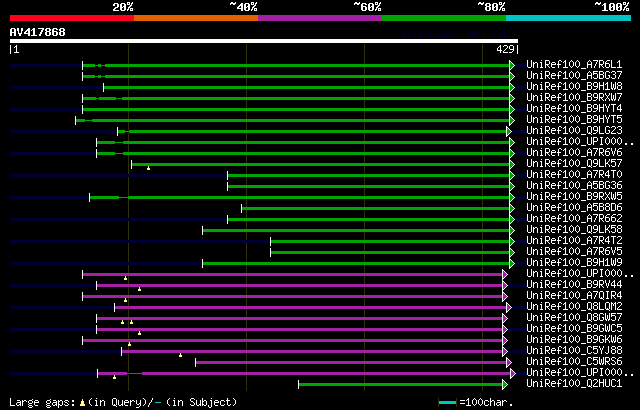Click the green arrowhead of the UniRef100_Q2HUC1 alignment

coord(505,384)
